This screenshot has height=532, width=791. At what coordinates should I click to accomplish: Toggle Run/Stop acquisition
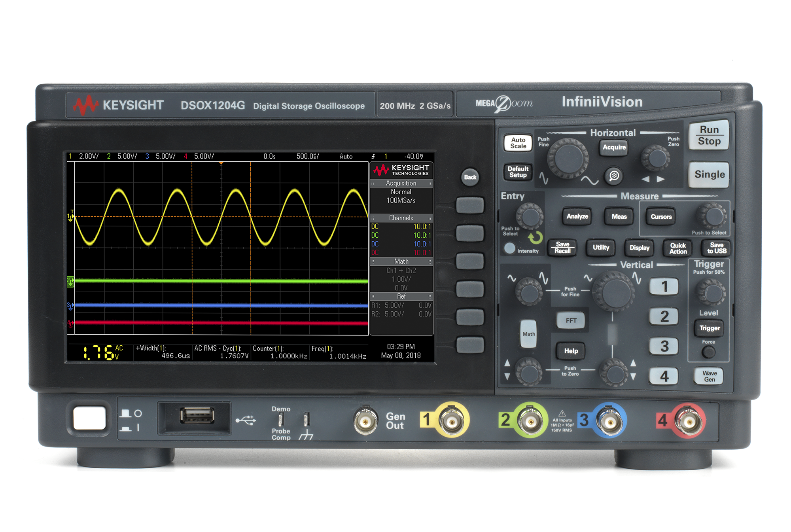(x=708, y=135)
